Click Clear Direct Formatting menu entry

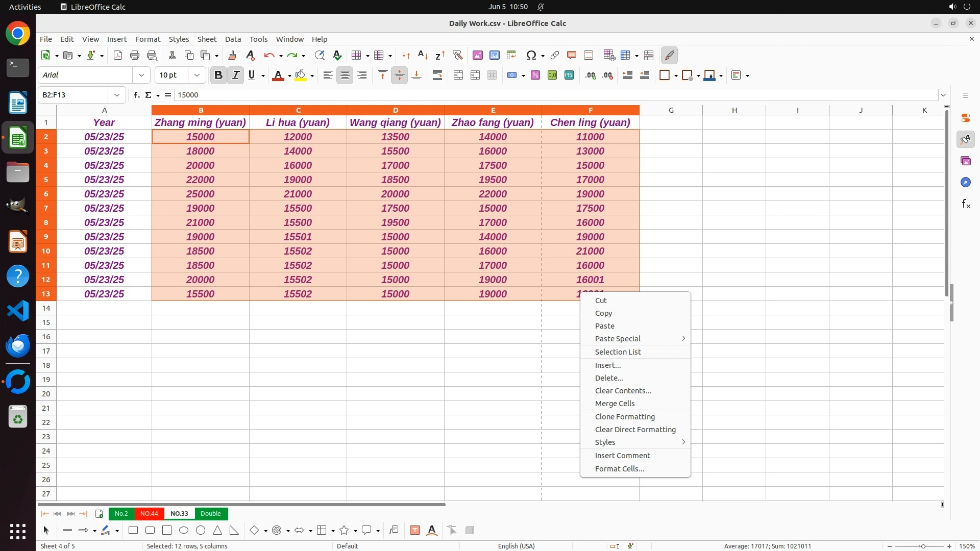pos(635,430)
